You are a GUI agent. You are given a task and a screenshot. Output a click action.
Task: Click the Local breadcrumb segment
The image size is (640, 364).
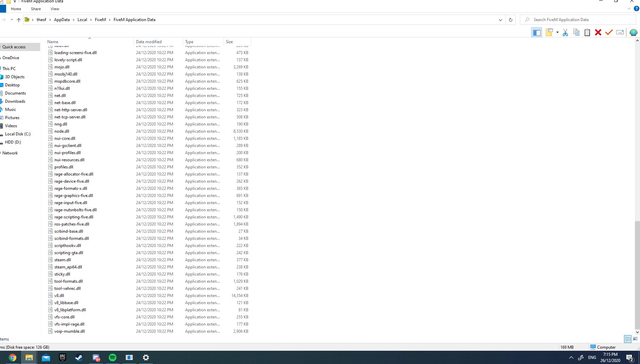(82, 20)
